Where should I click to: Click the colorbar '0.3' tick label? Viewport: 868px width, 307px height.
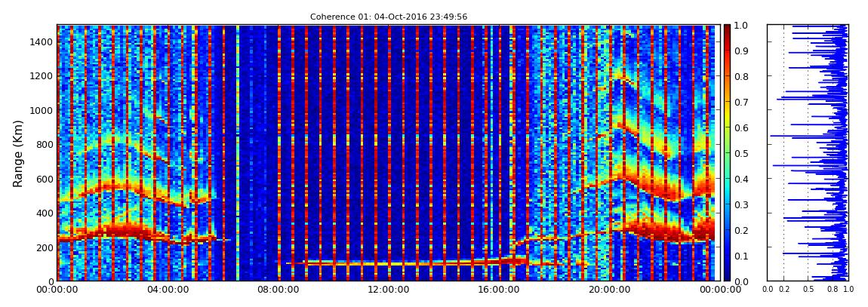pos(740,204)
